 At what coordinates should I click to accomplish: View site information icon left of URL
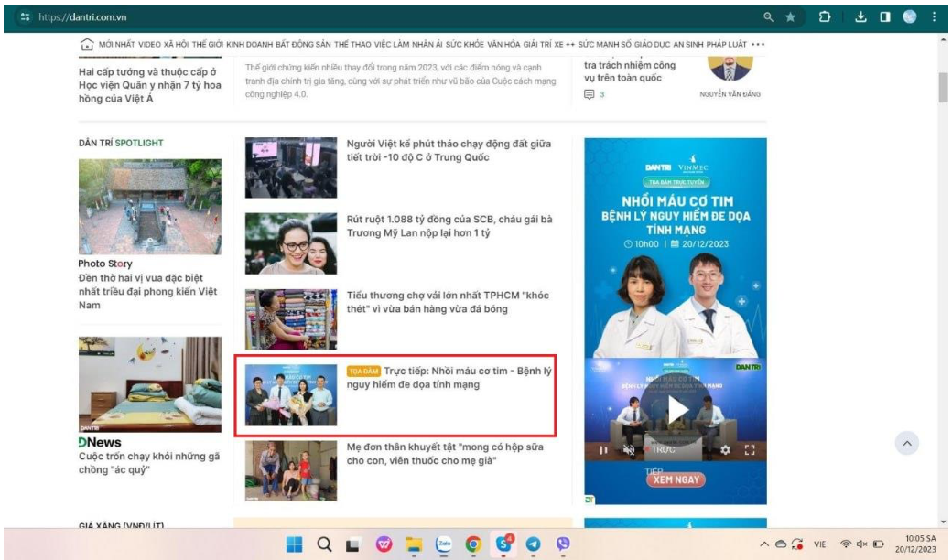click(25, 17)
